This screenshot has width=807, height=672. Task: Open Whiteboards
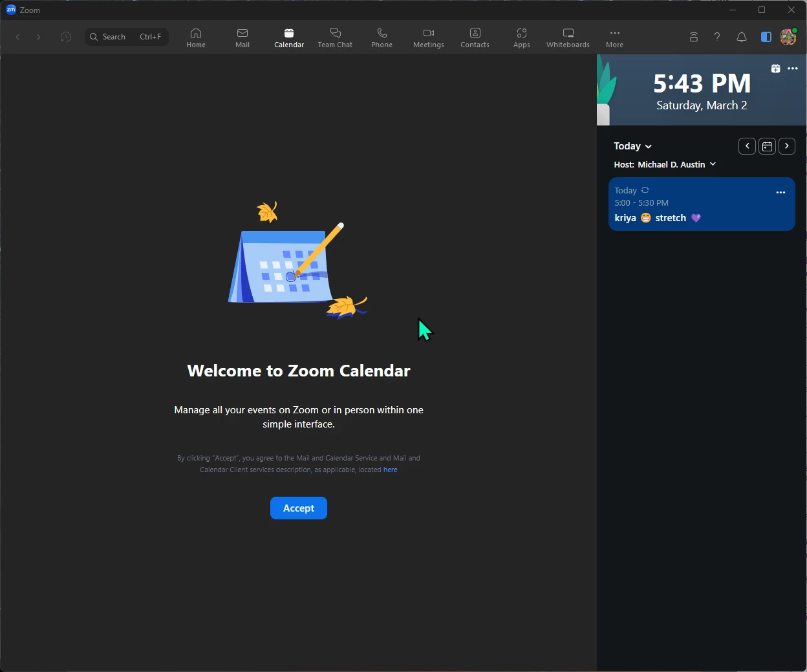[x=568, y=38]
